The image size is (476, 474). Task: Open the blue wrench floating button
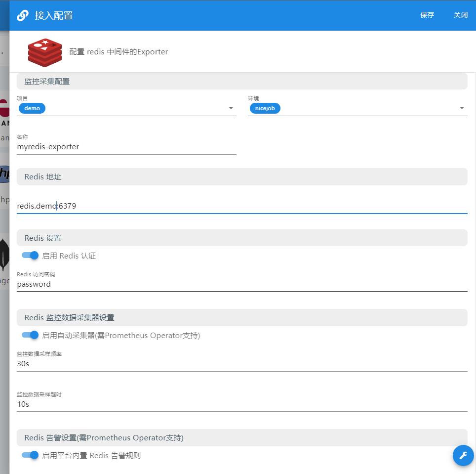click(463, 455)
